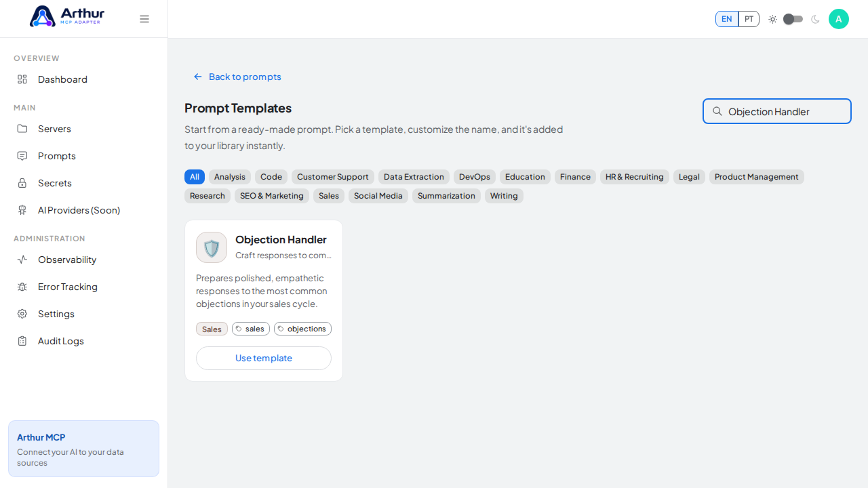868x488 pixels.
Task: Filter templates by Writing
Action: pos(504,196)
